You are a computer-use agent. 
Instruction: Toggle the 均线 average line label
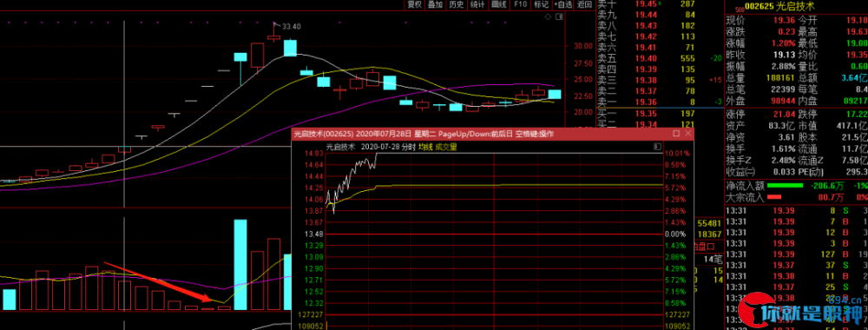(x=424, y=147)
